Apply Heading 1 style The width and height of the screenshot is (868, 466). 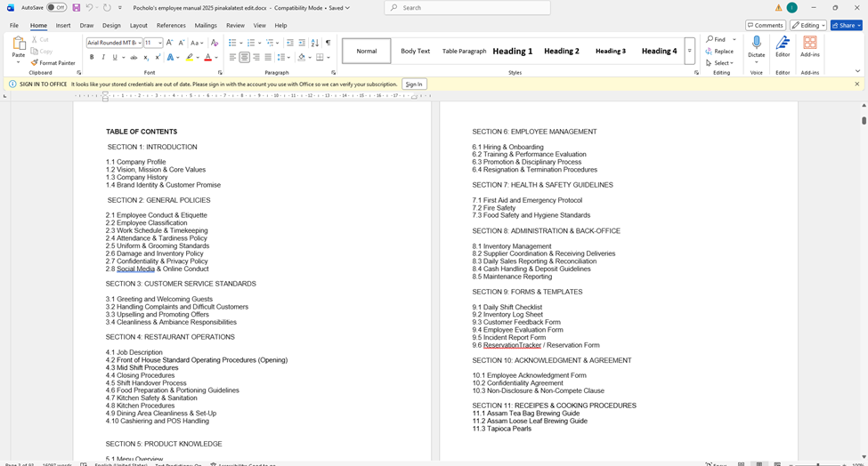513,51
